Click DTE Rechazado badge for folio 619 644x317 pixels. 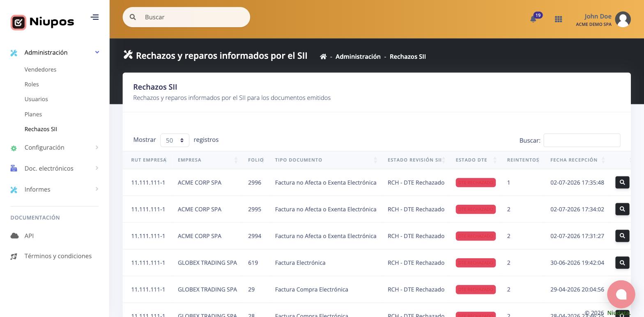[x=476, y=263]
